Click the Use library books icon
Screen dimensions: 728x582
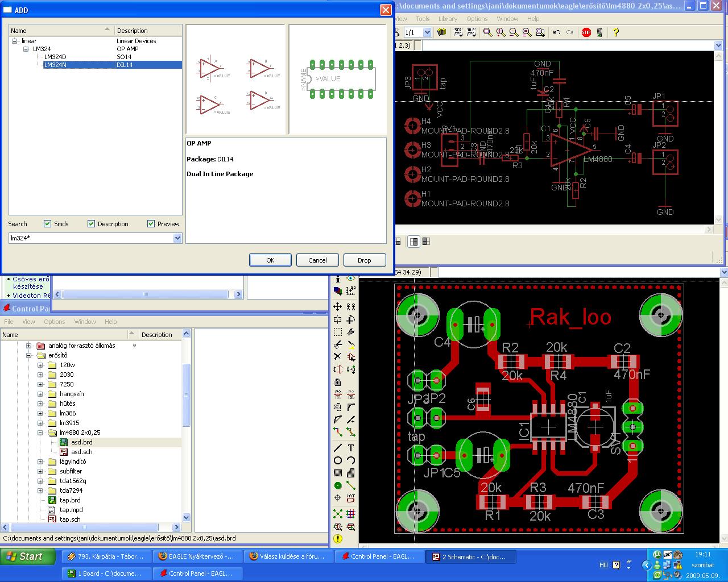tap(441, 32)
